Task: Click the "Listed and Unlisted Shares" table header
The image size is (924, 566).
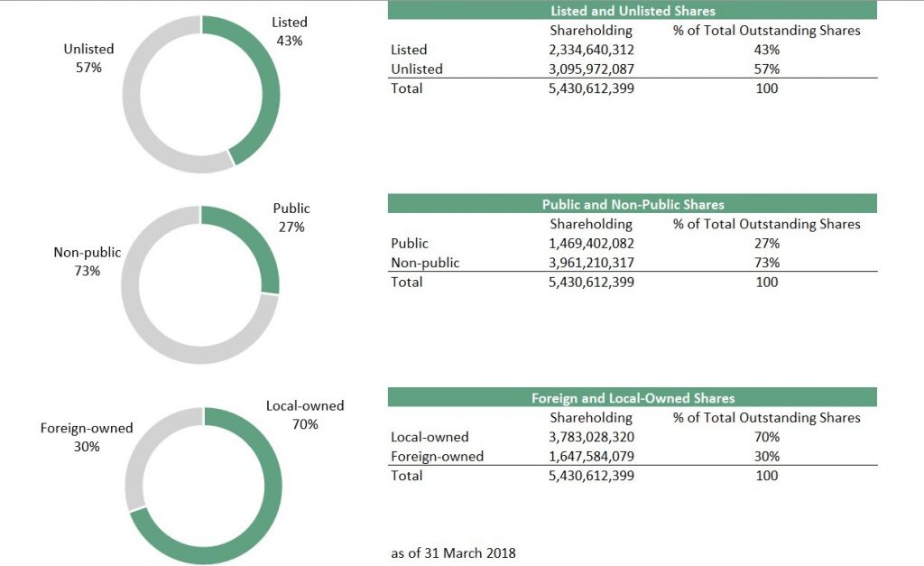Action: pos(633,11)
